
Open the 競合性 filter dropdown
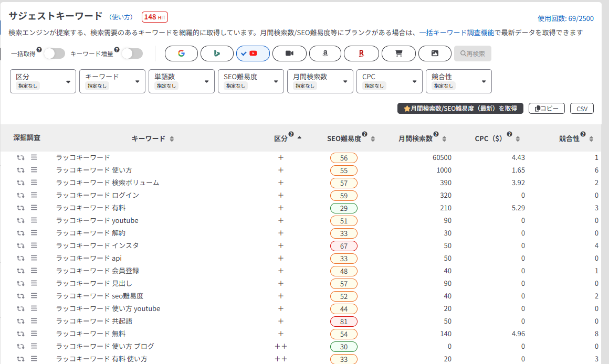point(458,81)
